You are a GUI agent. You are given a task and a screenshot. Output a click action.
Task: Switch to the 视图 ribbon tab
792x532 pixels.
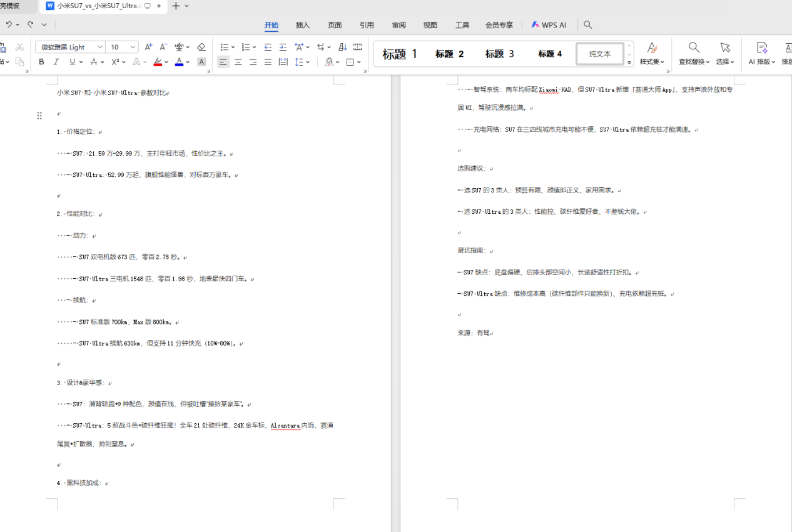pyautogui.click(x=430, y=25)
